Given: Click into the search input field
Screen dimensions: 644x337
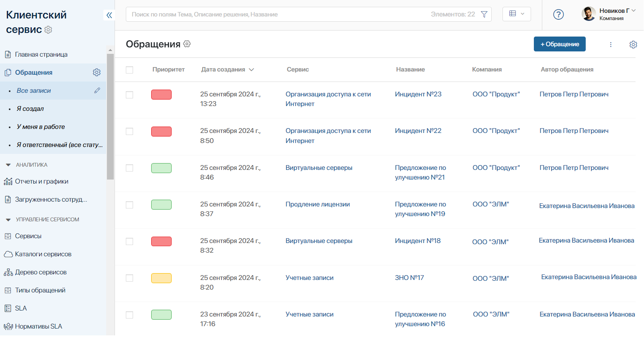Looking at the screenshot, I should click(277, 14).
